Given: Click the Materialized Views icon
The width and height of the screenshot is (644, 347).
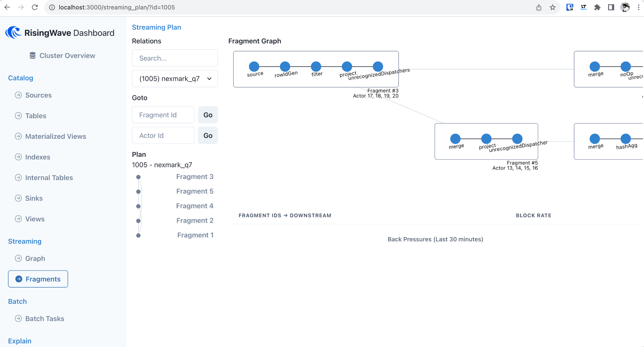Looking at the screenshot, I should (x=17, y=136).
